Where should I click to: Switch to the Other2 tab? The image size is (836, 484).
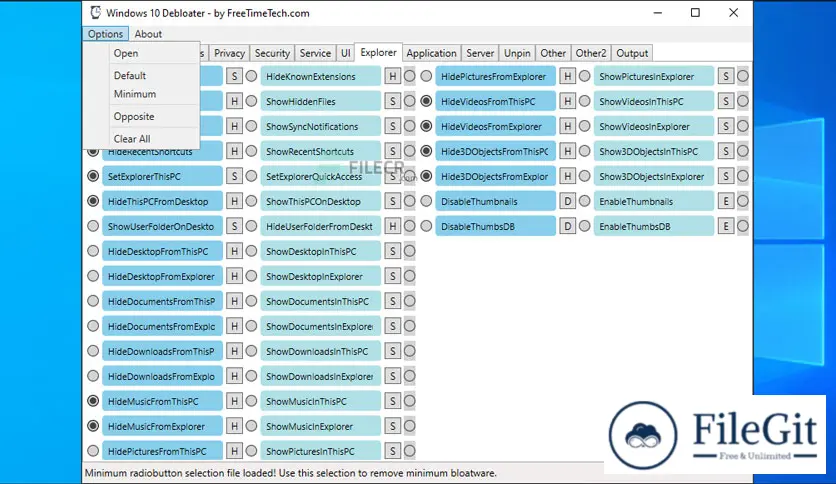tap(591, 53)
